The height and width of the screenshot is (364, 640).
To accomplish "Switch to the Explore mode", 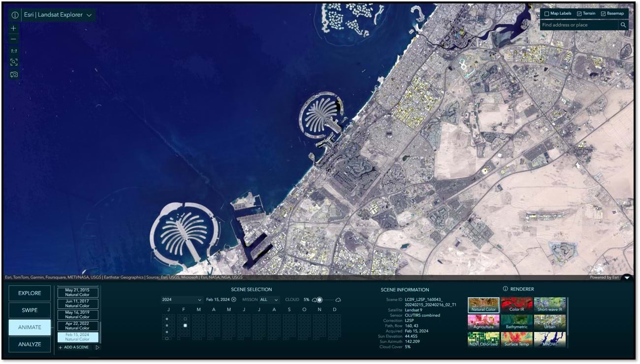I will pos(30,293).
